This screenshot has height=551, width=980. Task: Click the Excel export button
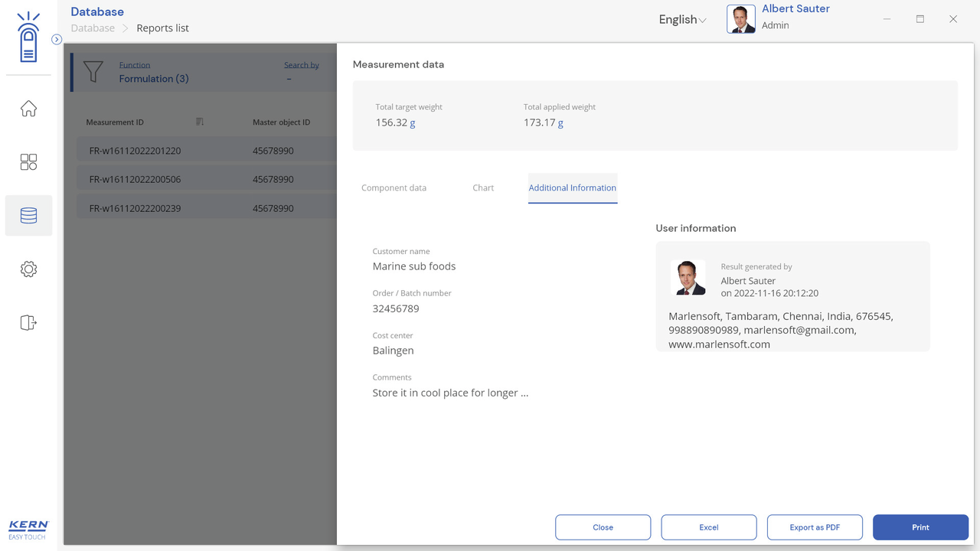coord(708,527)
